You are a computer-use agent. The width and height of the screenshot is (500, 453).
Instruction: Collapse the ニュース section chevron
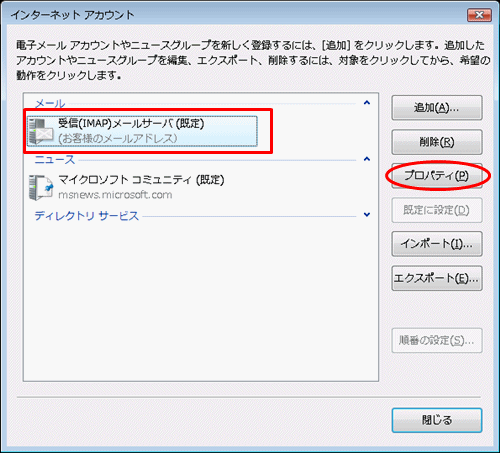point(367,159)
